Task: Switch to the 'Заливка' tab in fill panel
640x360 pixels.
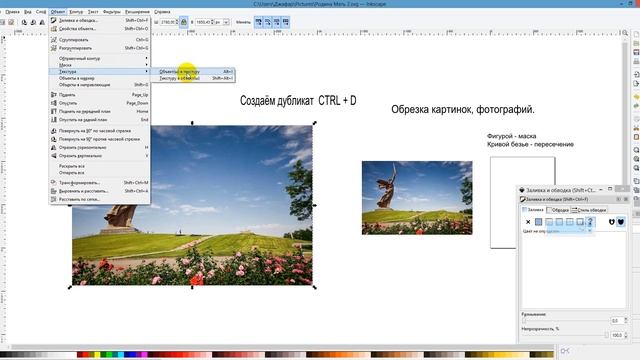Action: pyautogui.click(x=533, y=210)
